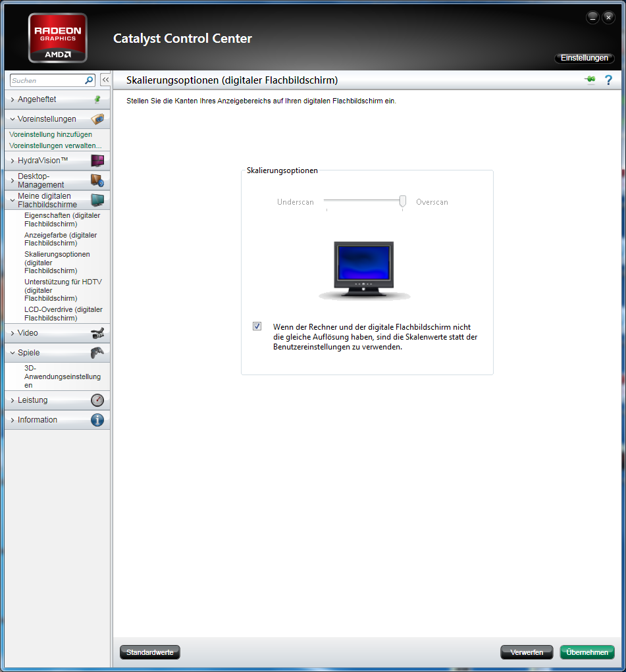
Task: Click the Standardwerte button
Action: (149, 652)
